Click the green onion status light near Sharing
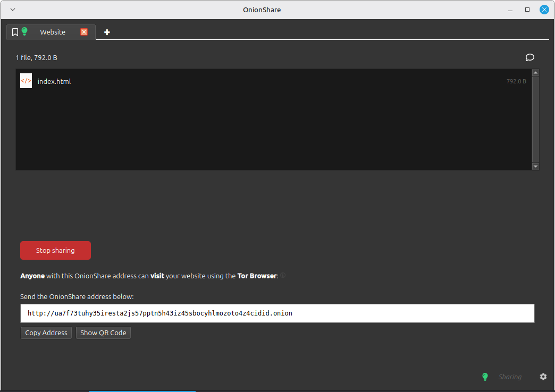The width and height of the screenshot is (555, 392). pos(484,377)
